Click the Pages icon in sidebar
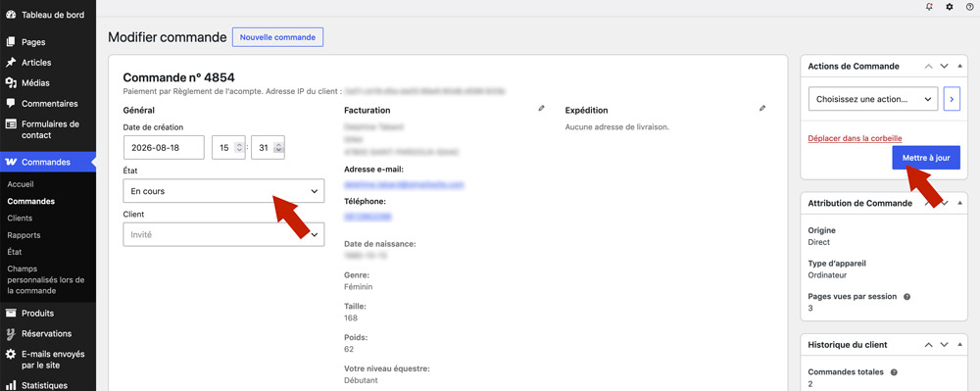980x391 pixels. point(10,42)
